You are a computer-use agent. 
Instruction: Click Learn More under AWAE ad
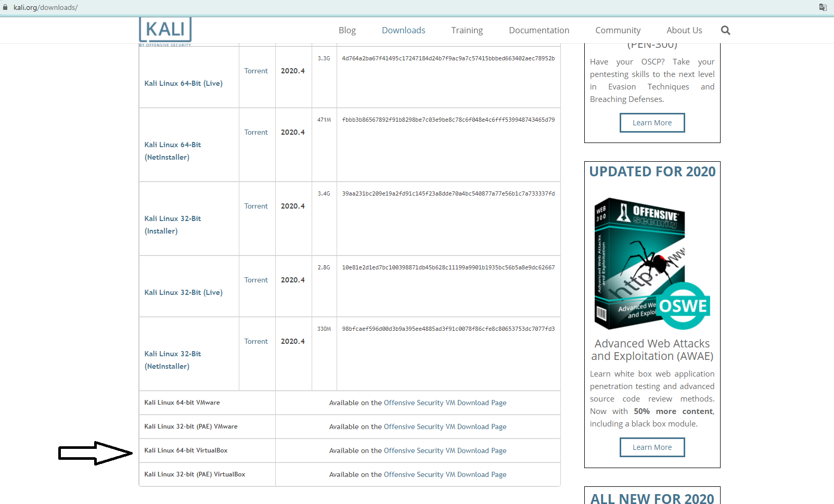tap(652, 447)
